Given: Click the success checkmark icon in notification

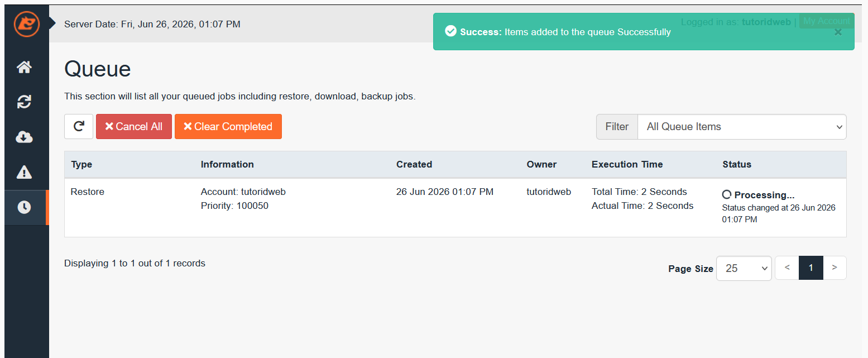Looking at the screenshot, I should click(x=450, y=31).
